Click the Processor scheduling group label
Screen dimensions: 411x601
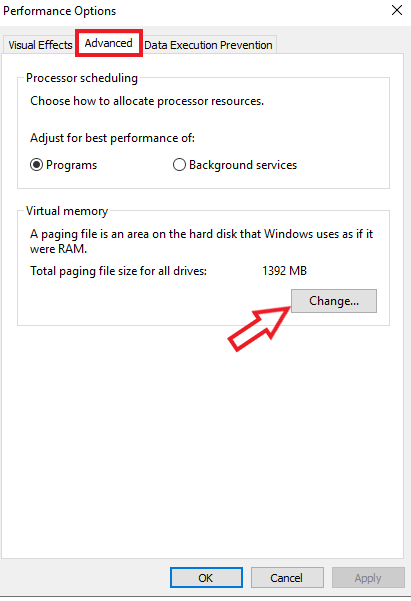[82, 78]
